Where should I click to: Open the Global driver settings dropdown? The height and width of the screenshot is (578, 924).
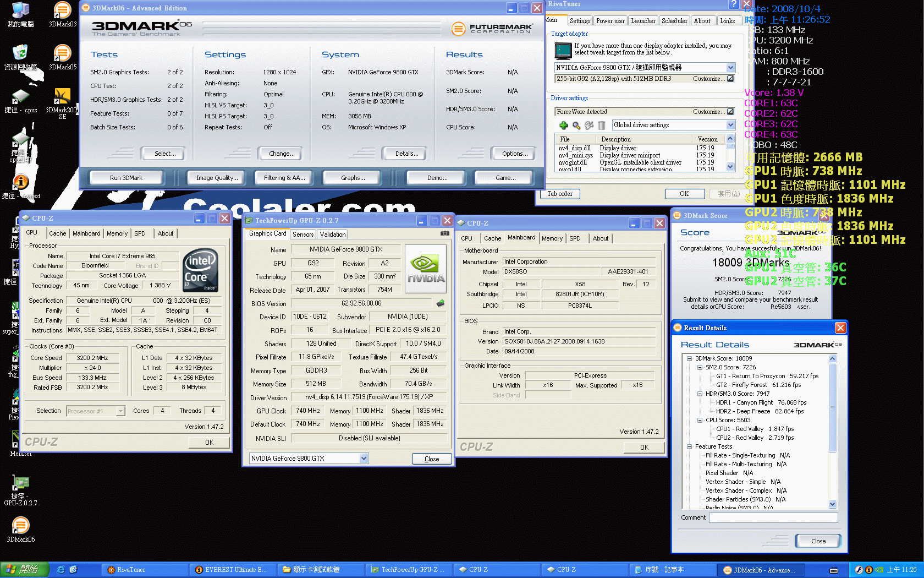730,125
